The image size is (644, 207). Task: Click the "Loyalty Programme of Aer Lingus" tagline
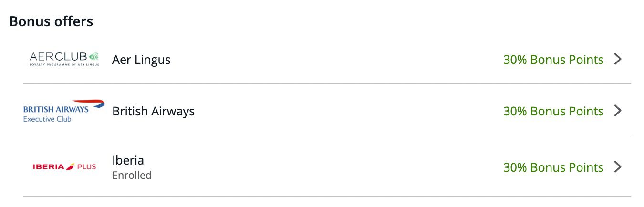pos(64,64)
